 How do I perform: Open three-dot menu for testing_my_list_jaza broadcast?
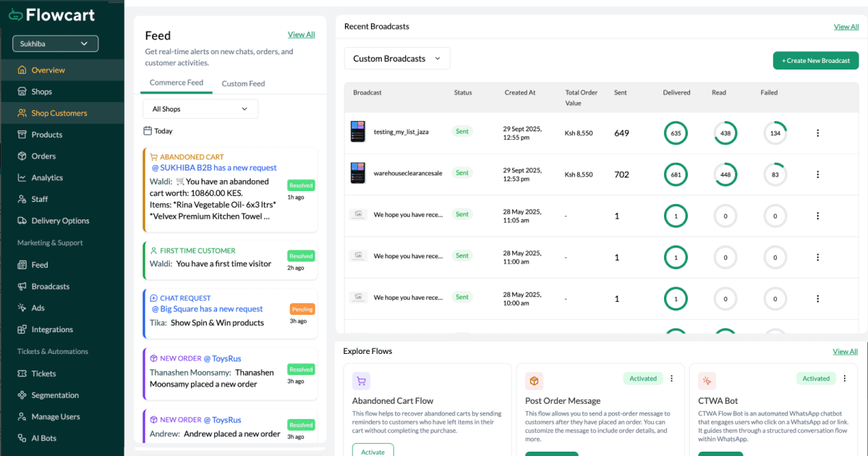pos(818,133)
